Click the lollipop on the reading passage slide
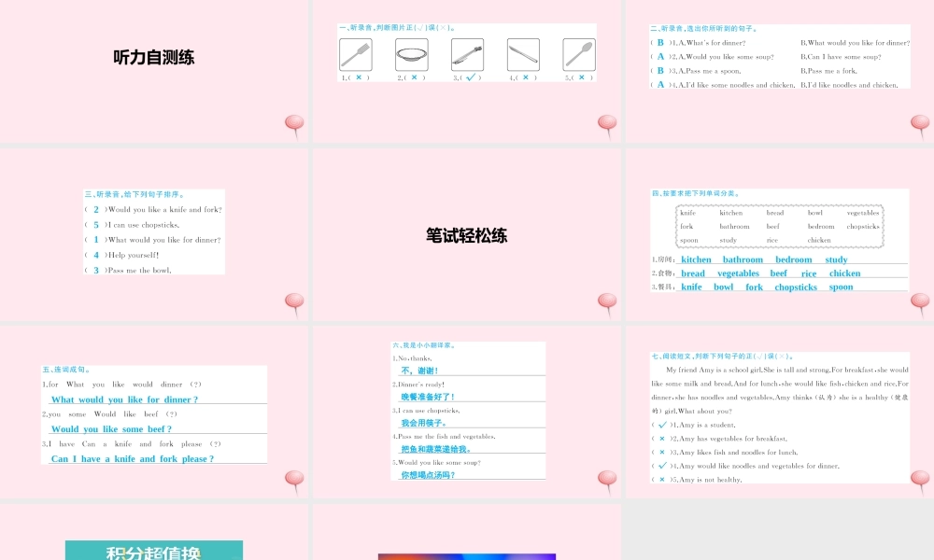This screenshot has width=934, height=560. click(920, 482)
